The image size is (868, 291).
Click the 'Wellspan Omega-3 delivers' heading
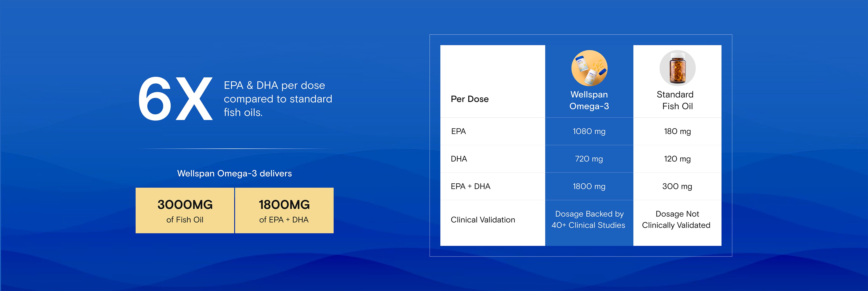click(x=235, y=174)
